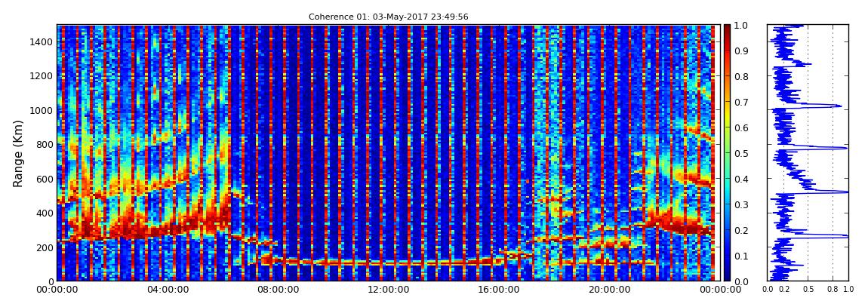Click the 600 range tick label
This screenshot has width=868, height=307.
45,180
